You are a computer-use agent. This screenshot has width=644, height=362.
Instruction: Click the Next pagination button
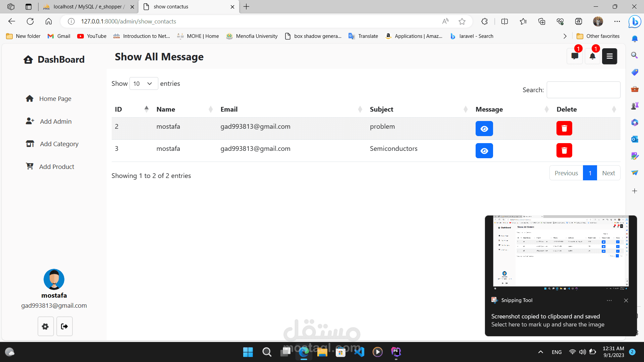(x=608, y=173)
